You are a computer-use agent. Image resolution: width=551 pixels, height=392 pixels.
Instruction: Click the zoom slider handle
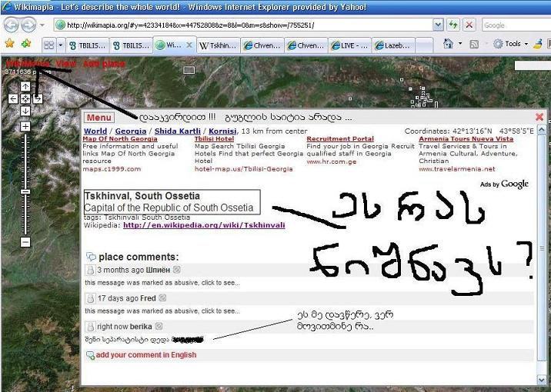[25, 191]
